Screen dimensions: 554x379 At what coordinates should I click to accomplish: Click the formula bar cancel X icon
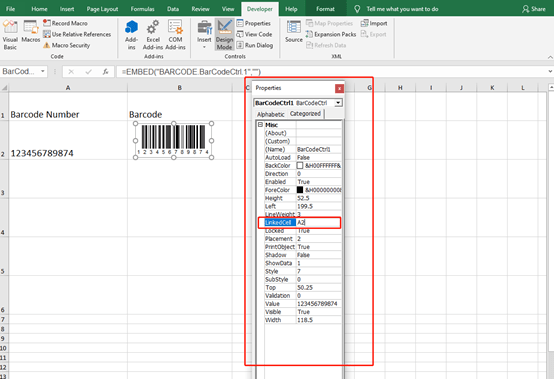[71, 72]
